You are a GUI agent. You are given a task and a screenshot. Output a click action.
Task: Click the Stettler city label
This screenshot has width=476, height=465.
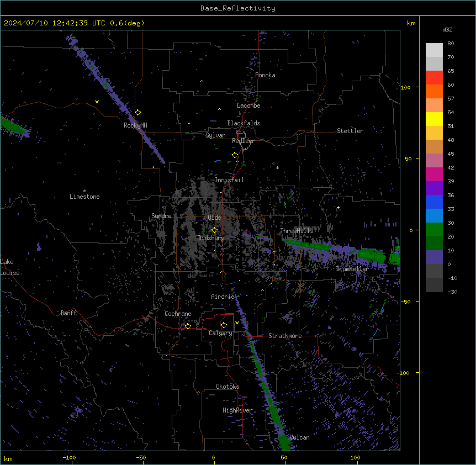pos(350,131)
